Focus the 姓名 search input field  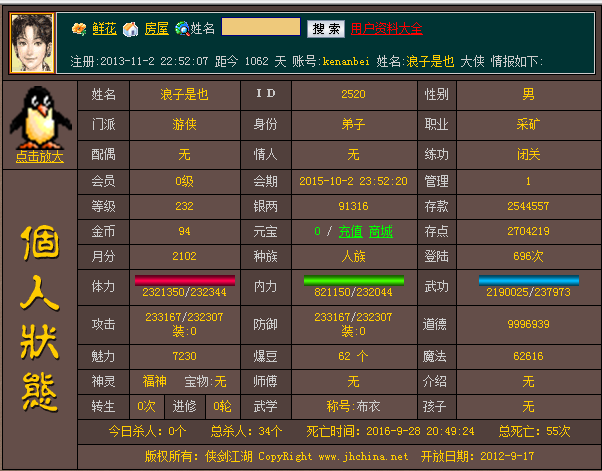tap(261, 27)
